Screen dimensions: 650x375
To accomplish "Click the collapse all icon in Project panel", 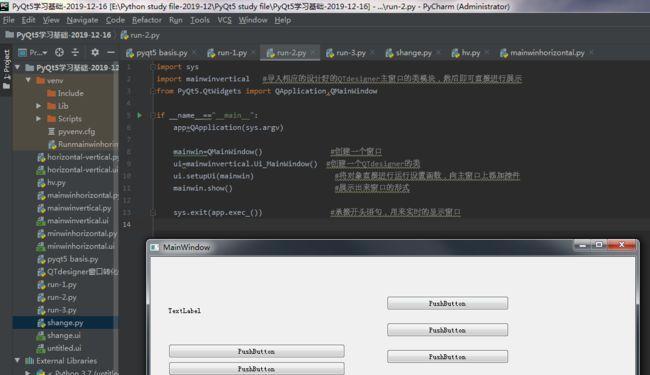I will [75, 52].
